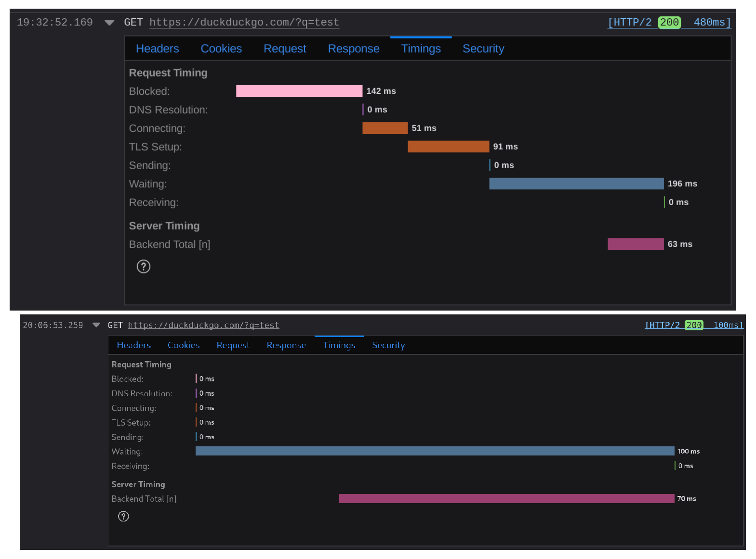Click the pink 142 ms Blocked bar

pos(299,91)
